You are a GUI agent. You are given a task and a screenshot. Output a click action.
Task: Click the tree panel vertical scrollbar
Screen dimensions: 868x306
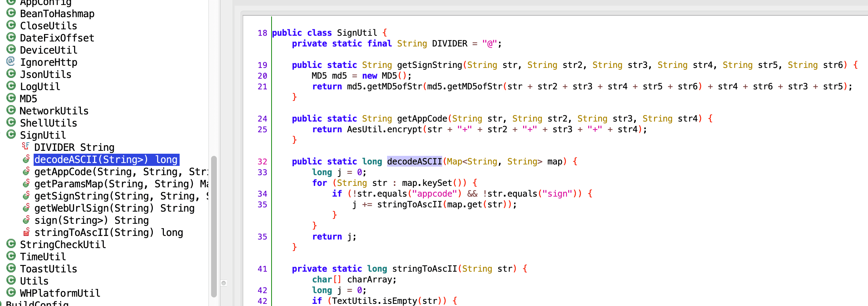[x=214, y=227]
